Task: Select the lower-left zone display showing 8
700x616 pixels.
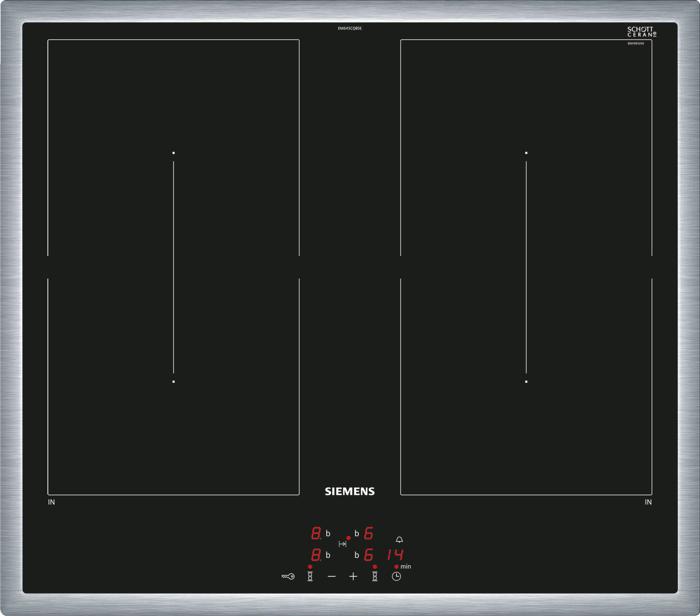Action: (316, 555)
